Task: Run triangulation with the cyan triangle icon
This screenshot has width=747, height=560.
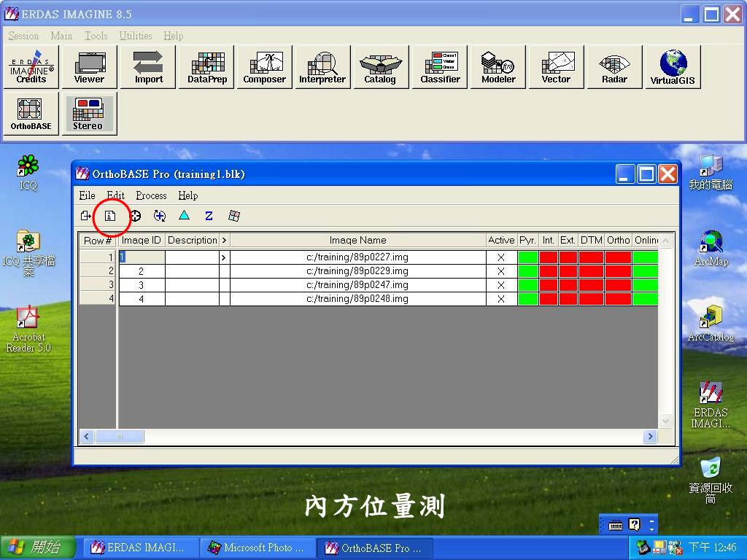Action: coord(184,216)
